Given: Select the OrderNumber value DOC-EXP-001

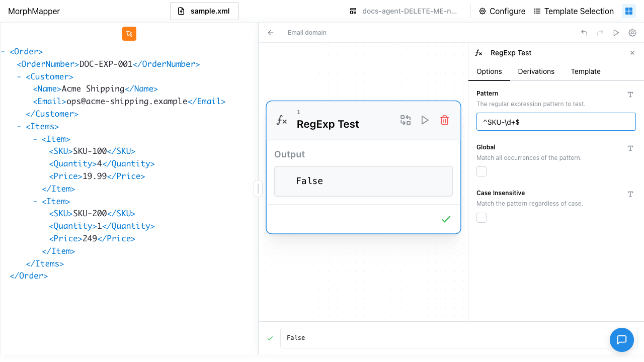Looking at the screenshot, I should pos(106,64).
